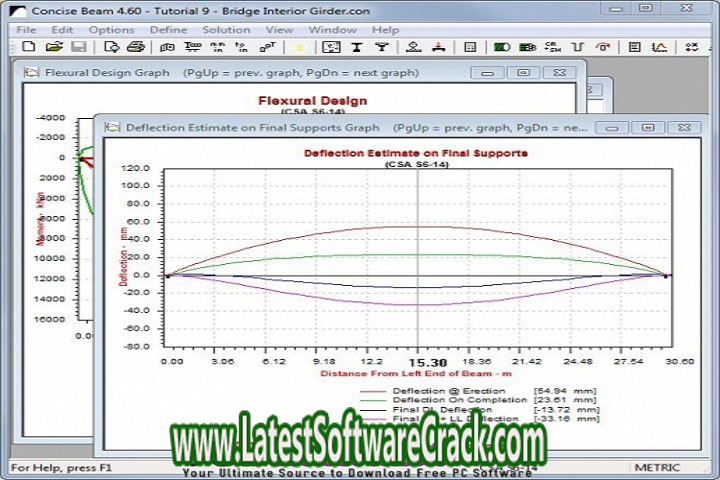The width and height of the screenshot is (720, 480).
Task: Maximize the Flexural Design Graph window
Action: (x=523, y=73)
